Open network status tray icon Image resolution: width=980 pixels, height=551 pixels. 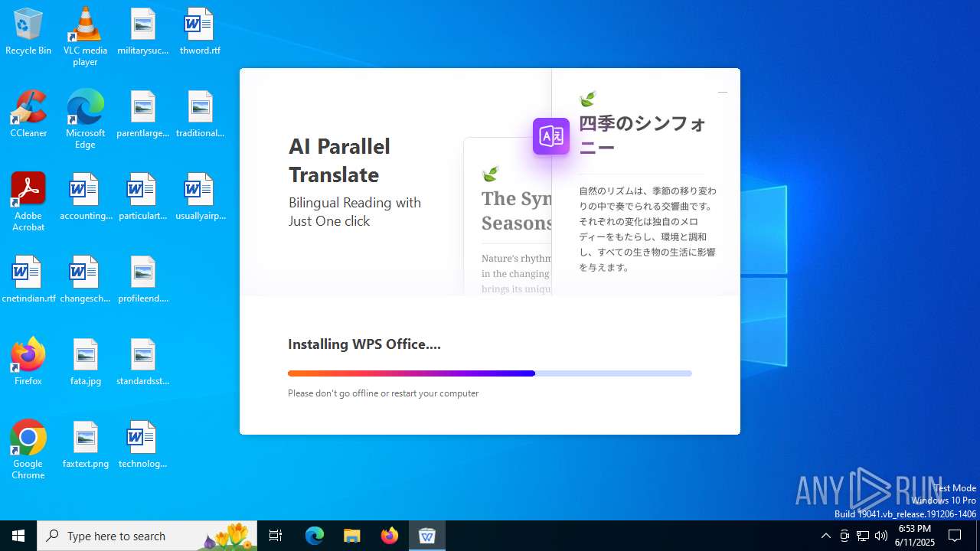(x=863, y=536)
